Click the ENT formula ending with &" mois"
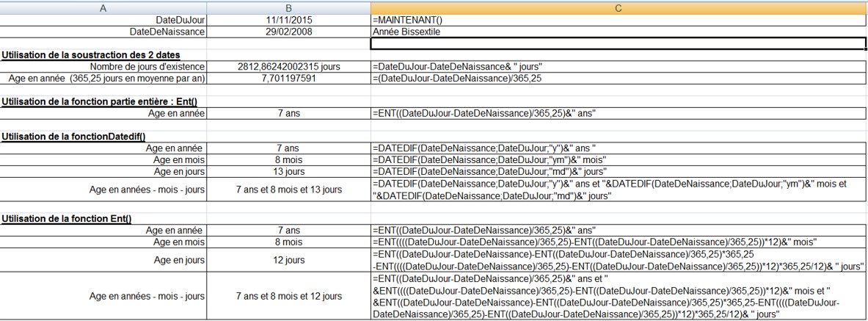Viewport: 868px width, 321px height. point(619,242)
